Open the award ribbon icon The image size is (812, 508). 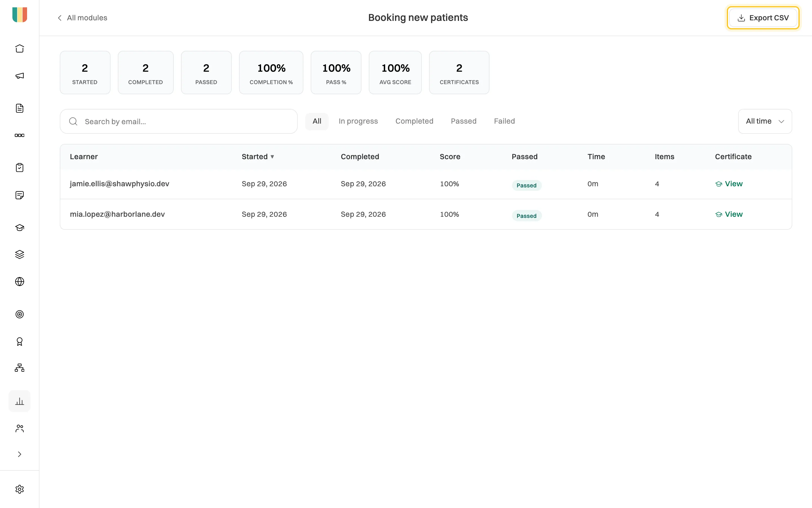19,341
